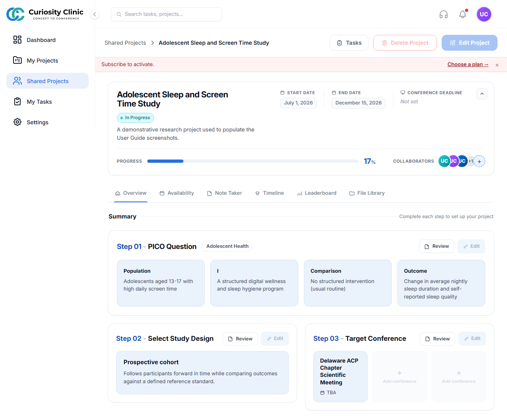Open the Note Taker tab
The image size is (507, 420).
(224, 193)
